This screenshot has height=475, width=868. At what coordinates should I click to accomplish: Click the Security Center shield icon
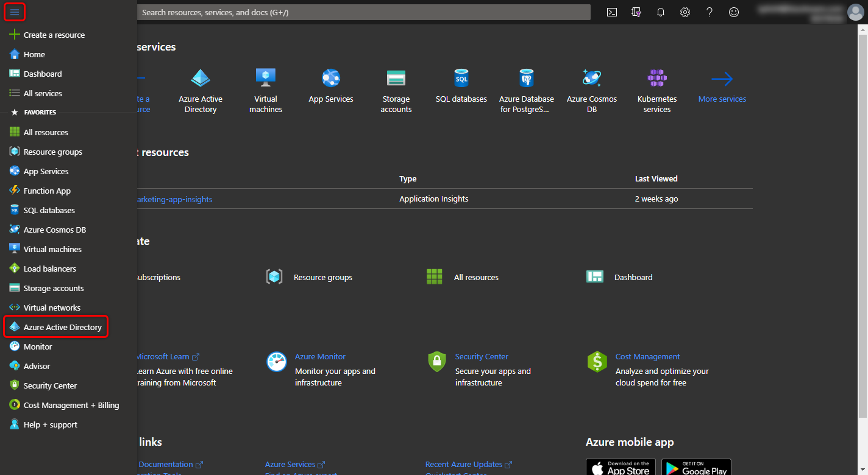click(436, 362)
